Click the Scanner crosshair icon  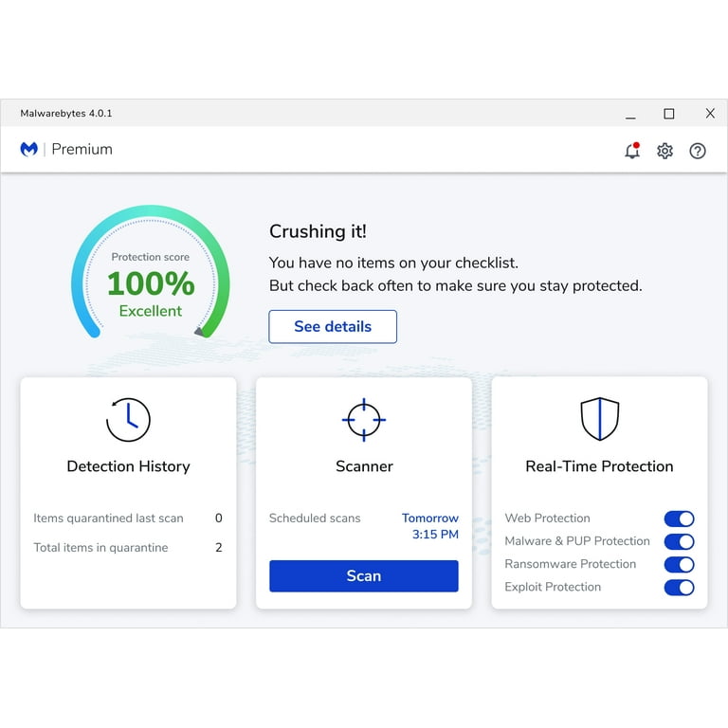[x=364, y=419]
